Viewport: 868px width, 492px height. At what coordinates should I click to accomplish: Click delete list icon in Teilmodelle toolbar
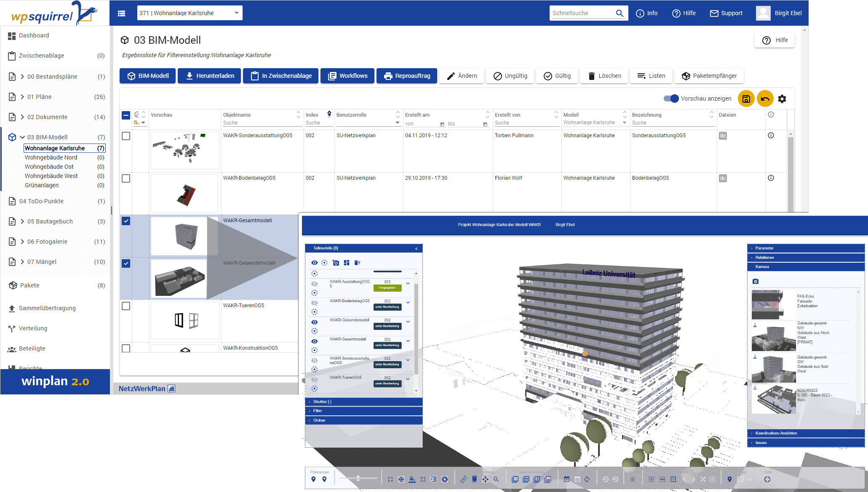pos(357,263)
